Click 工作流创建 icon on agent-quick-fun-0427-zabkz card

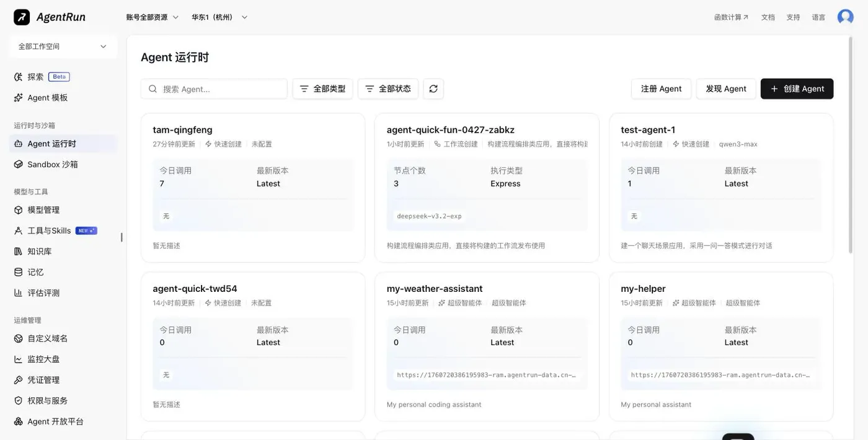[437, 144]
